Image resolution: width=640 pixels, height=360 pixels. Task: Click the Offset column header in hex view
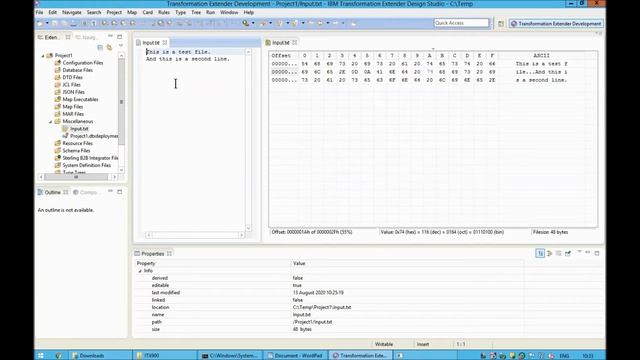tap(281, 56)
